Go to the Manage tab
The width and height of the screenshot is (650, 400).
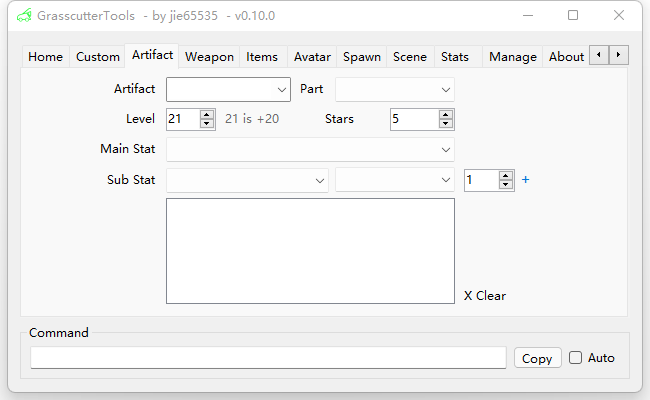click(512, 57)
